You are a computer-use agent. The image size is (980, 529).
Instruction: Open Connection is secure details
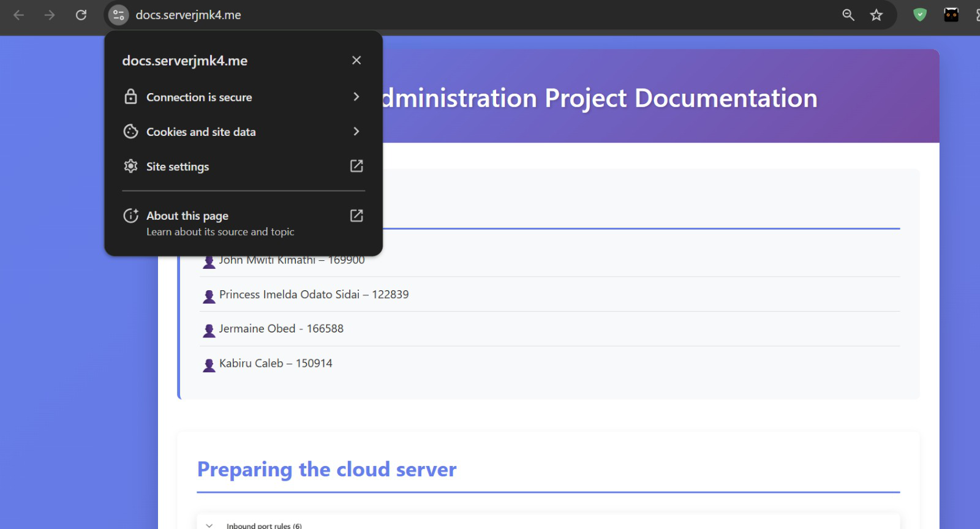(244, 97)
